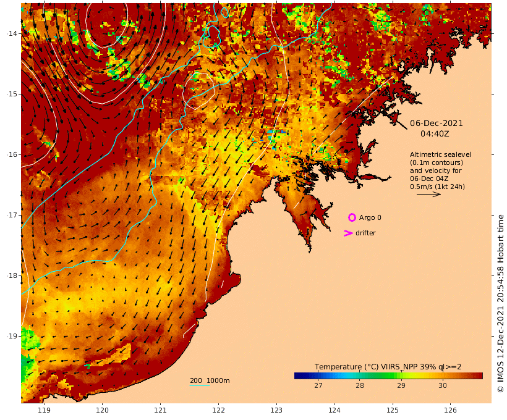The image size is (507, 420).
Task: Click the colorbar tick label '28'
Action: [x=360, y=385]
